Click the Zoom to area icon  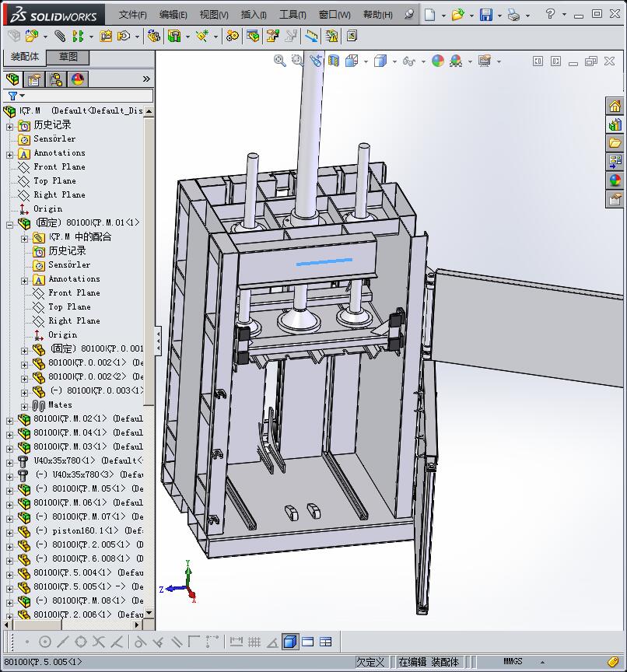tap(297, 61)
